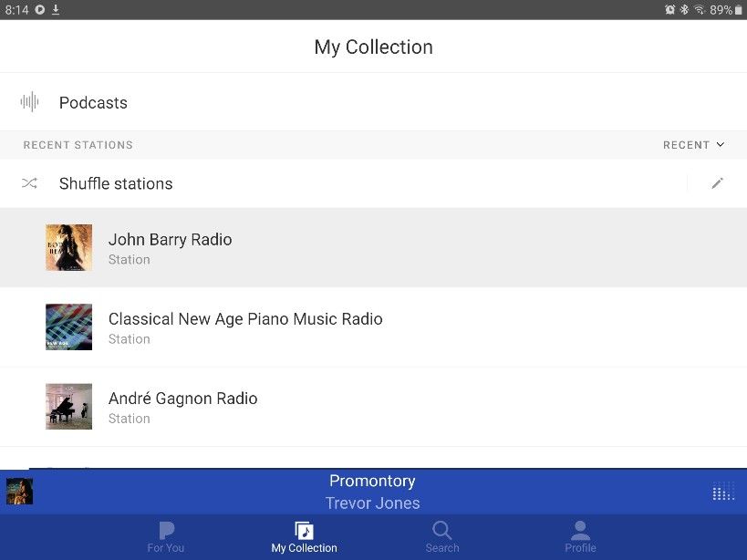Tap the Search magnifier icon
This screenshot has width=747, height=560.
click(x=442, y=531)
